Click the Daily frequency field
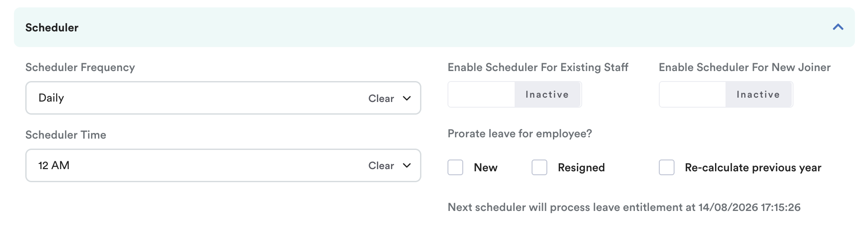Viewport: 868px width, 231px height. tap(223, 98)
